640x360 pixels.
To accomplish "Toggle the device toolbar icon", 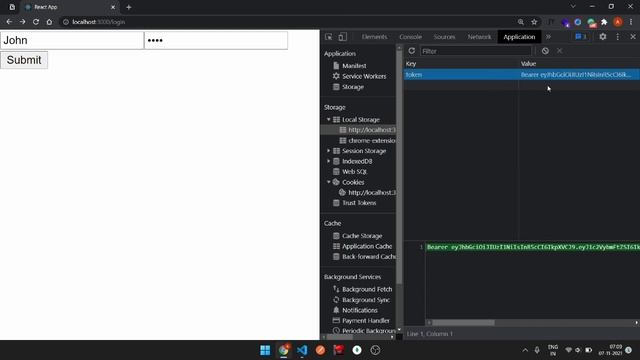I will pyautogui.click(x=342, y=37).
